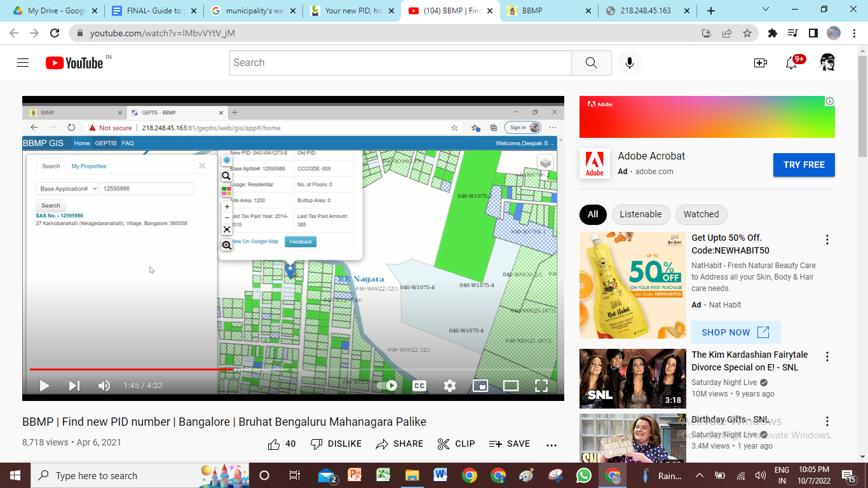Screen dimensions: 868x488
Task: Mute the video volume speaker
Action: pyautogui.click(x=104, y=386)
